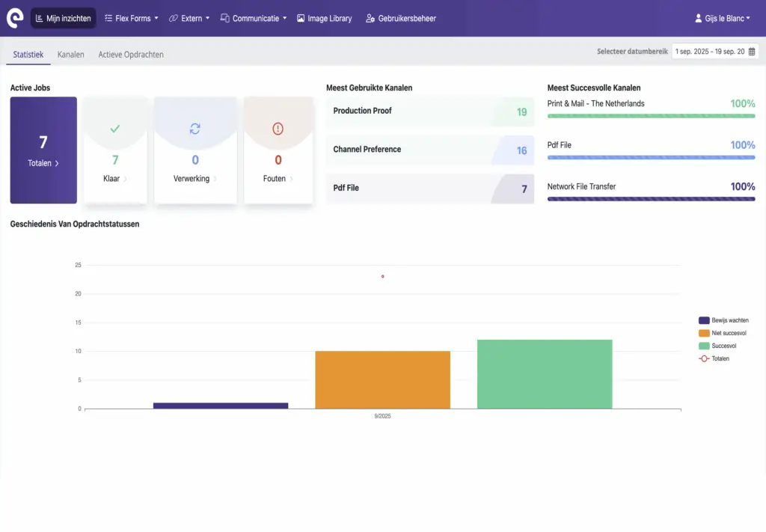
Task: Toggle the Succesvol legend series
Action: tap(723, 346)
